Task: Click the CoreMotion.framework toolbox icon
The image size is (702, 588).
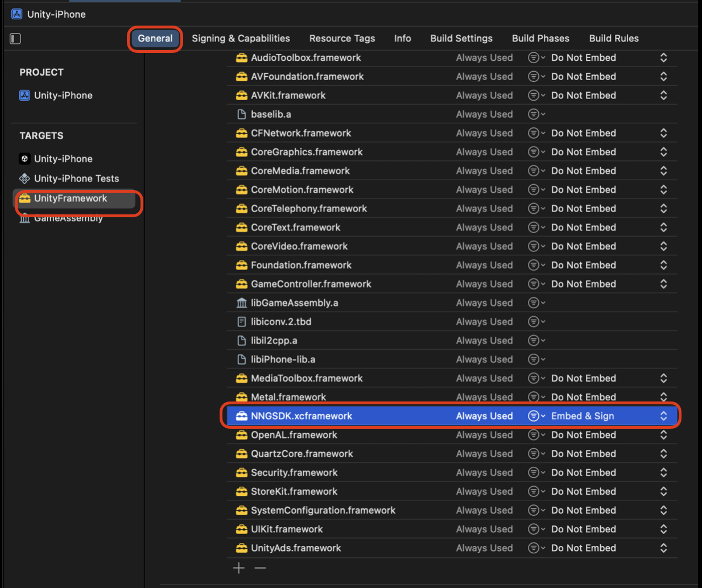Action: 242,190
